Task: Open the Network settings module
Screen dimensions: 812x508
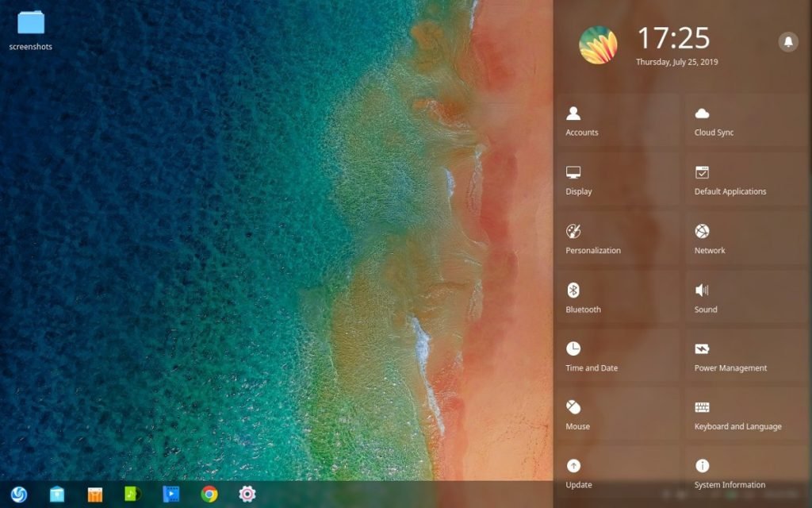Action: pyautogui.click(x=746, y=240)
